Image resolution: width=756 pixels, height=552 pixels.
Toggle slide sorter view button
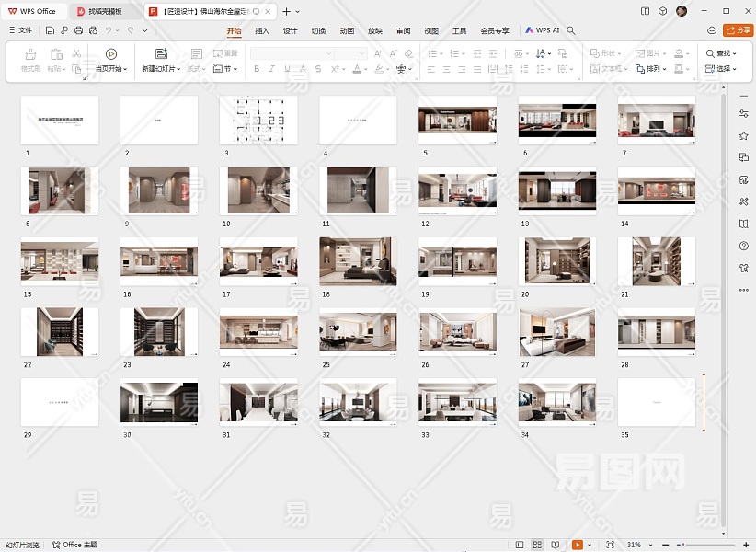538,545
